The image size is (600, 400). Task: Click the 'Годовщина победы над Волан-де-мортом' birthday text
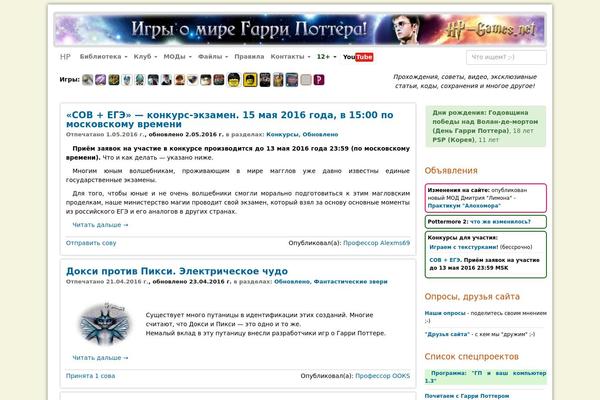[x=485, y=121]
